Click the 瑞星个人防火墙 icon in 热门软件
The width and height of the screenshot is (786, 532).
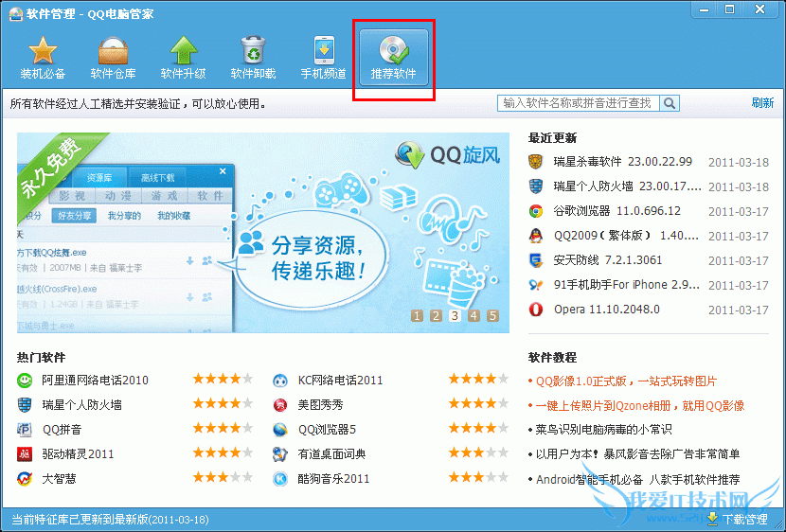click(25, 405)
